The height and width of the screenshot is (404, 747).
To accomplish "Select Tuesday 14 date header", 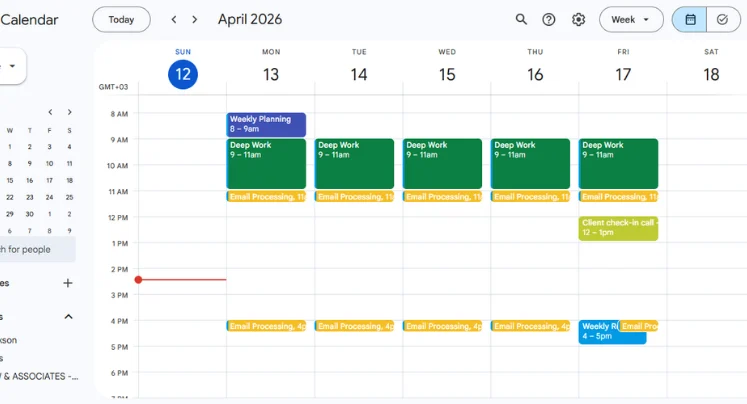I will click(x=359, y=74).
